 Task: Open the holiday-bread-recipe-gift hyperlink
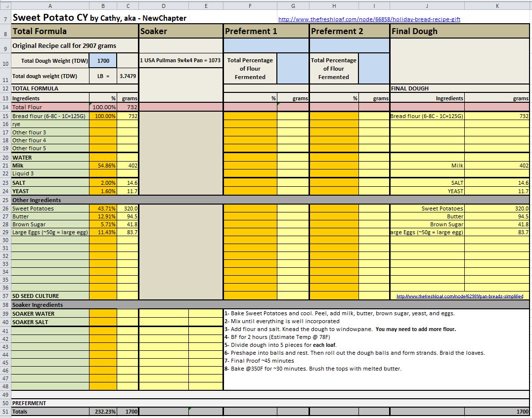tap(369, 20)
